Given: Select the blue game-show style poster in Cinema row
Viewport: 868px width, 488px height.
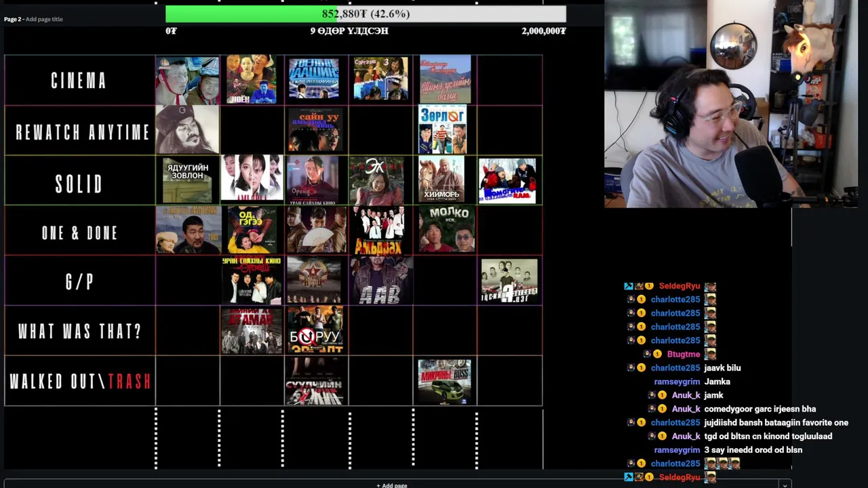Looking at the screenshot, I should click(314, 79).
